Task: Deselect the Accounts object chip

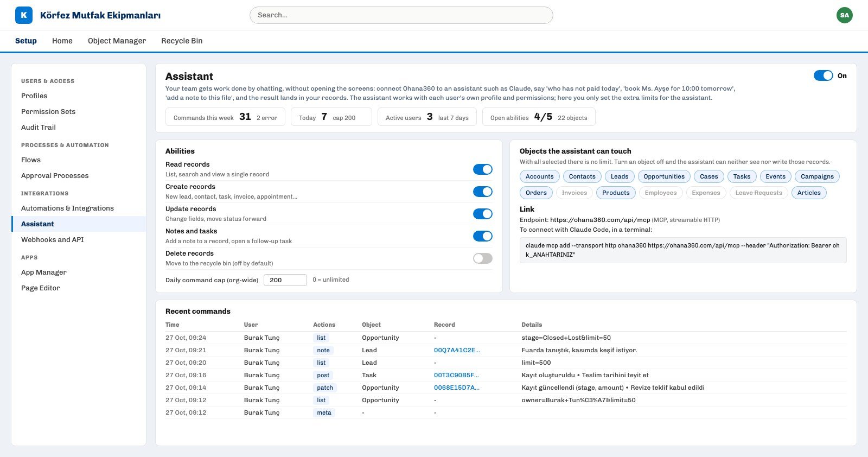Action: [x=540, y=176]
